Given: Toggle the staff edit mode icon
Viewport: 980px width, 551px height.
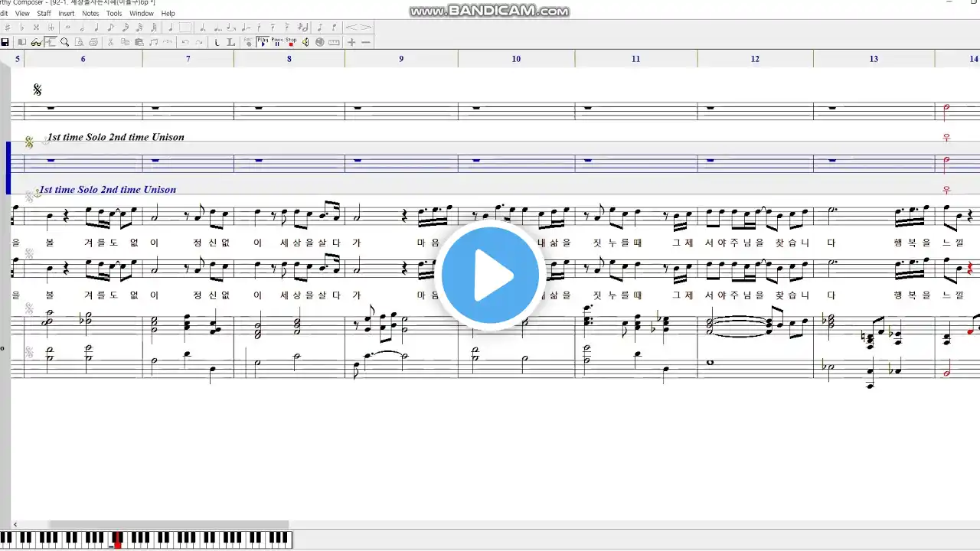Looking at the screenshot, I should pos(51,42).
